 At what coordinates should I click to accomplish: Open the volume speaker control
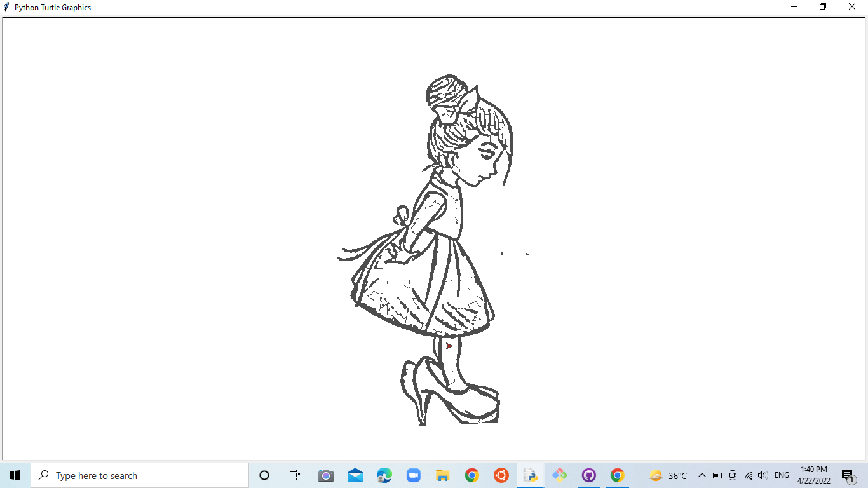[763, 475]
